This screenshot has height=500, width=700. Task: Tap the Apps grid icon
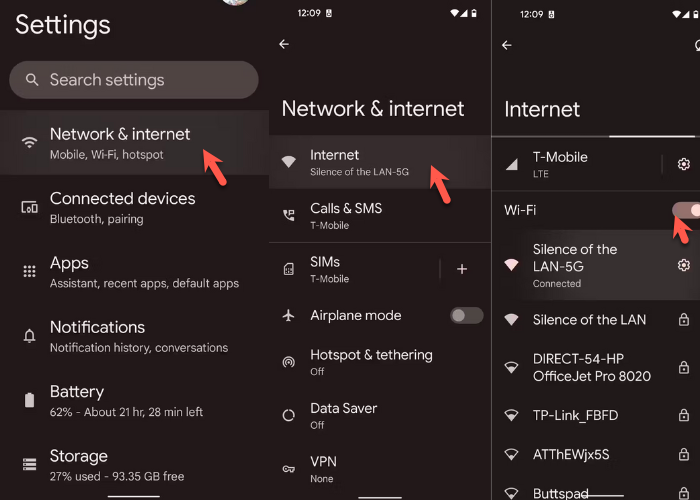tap(29, 271)
